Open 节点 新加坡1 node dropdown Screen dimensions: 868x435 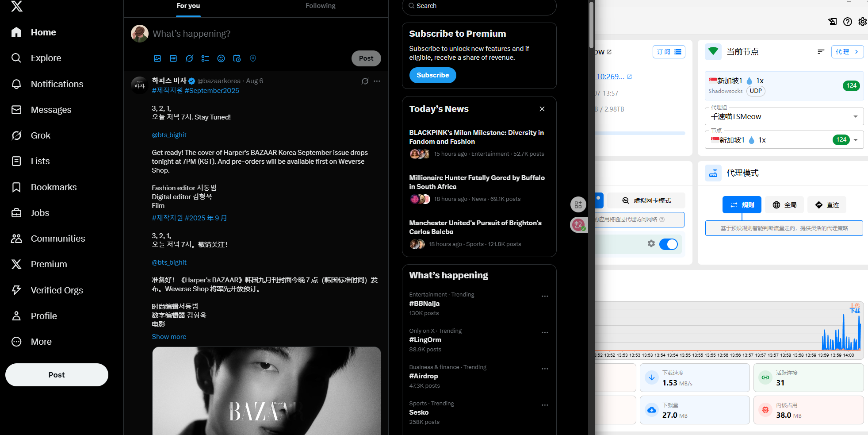point(784,140)
